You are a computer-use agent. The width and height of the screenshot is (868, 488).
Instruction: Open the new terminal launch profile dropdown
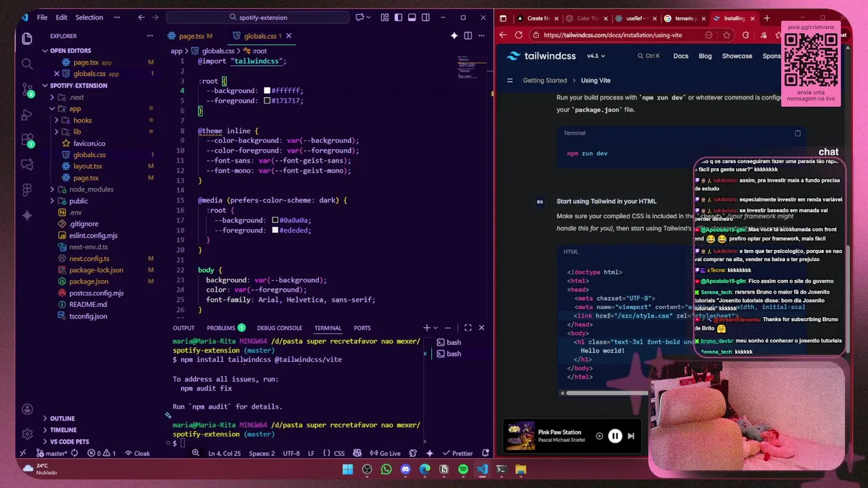point(435,328)
